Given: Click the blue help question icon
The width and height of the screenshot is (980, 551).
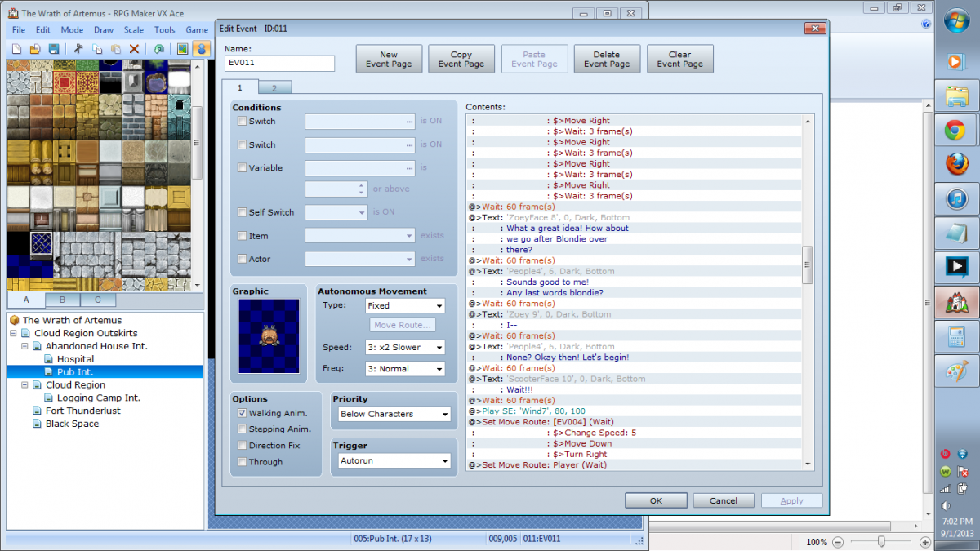Looking at the screenshot, I should (926, 24).
